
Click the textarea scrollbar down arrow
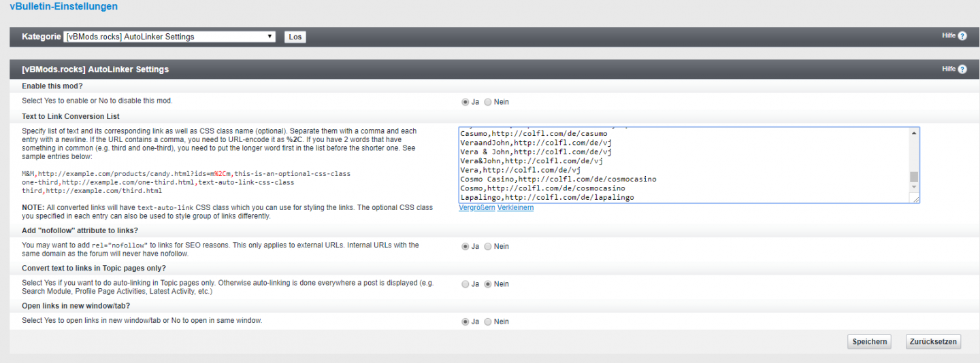[x=914, y=188]
